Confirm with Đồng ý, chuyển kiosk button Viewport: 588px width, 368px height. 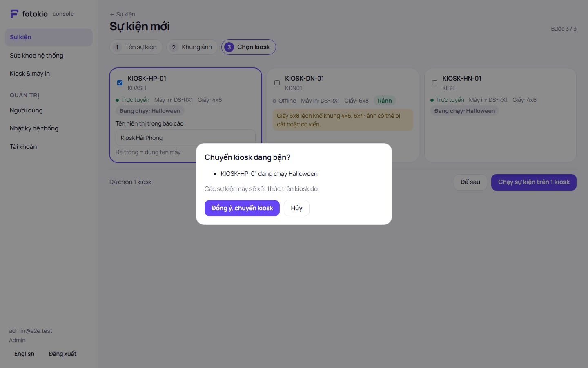(x=242, y=208)
